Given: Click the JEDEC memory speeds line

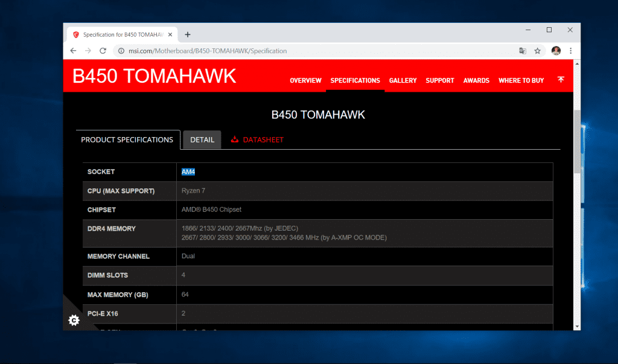Looking at the screenshot, I should (x=240, y=228).
